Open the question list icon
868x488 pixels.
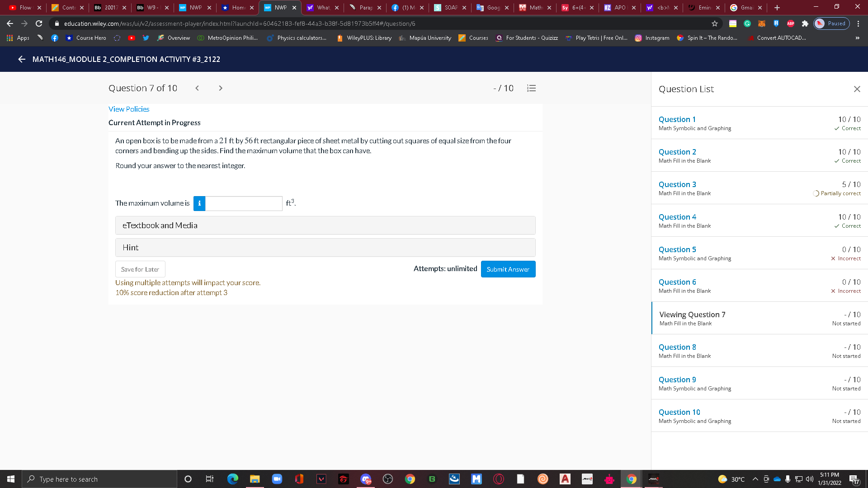click(532, 88)
